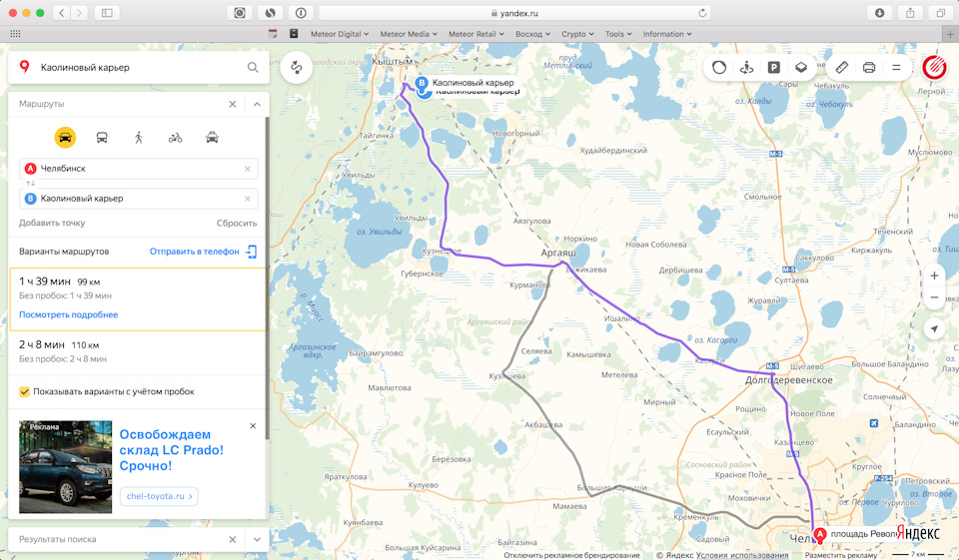Viewport: 959px width, 560px height.
Task: Click Safari share button
Action: 910,13
